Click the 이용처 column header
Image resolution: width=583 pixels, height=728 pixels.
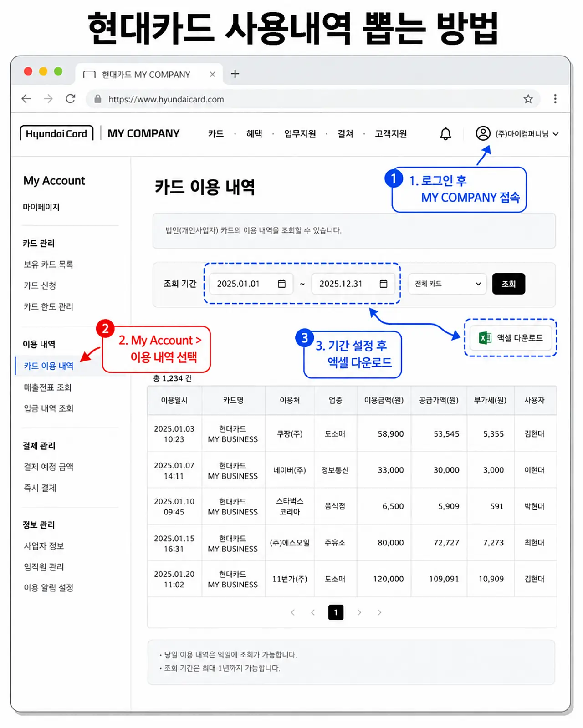click(x=290, y=400)
